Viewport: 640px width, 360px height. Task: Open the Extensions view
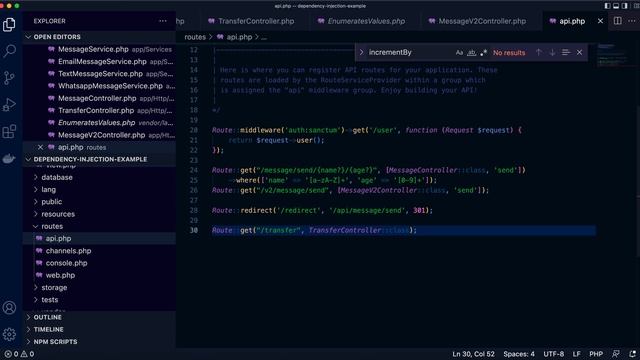point(9,131)
